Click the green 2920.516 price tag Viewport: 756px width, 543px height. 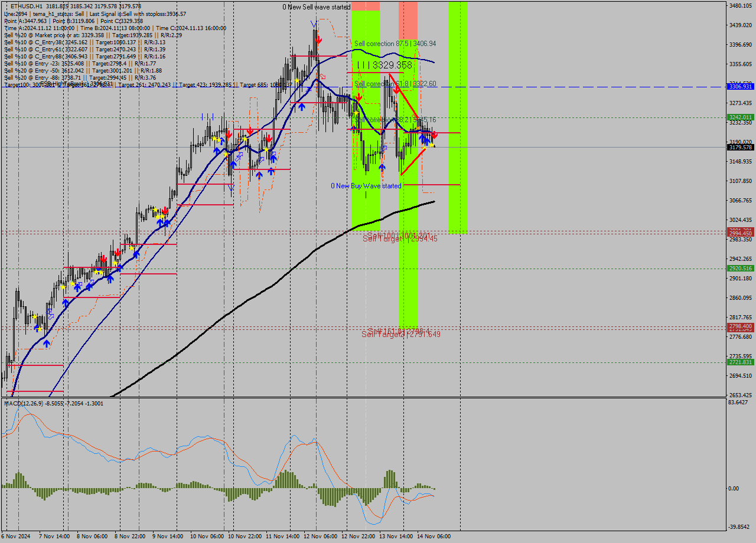(x=741, y=269)
